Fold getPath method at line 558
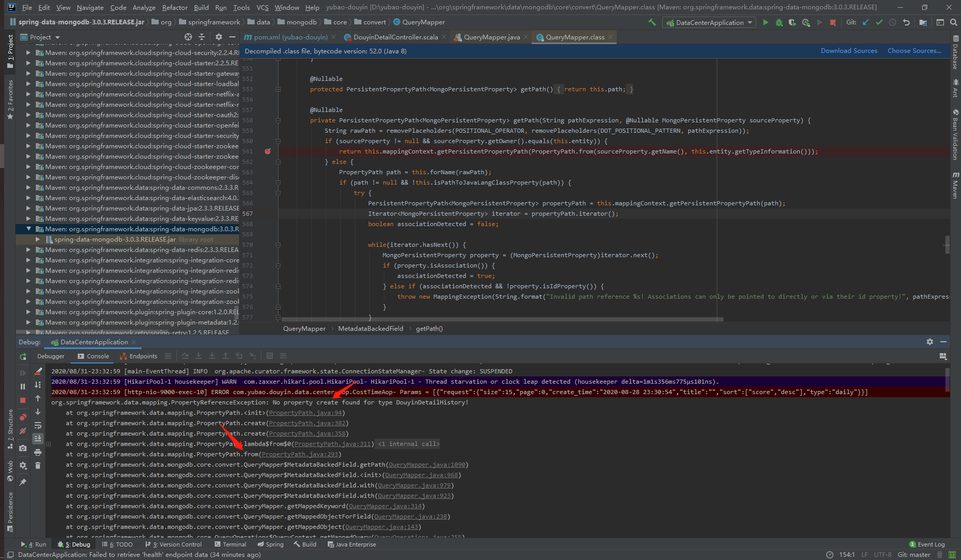The height and width of the screenshot is (560, 961). (278, 120)
